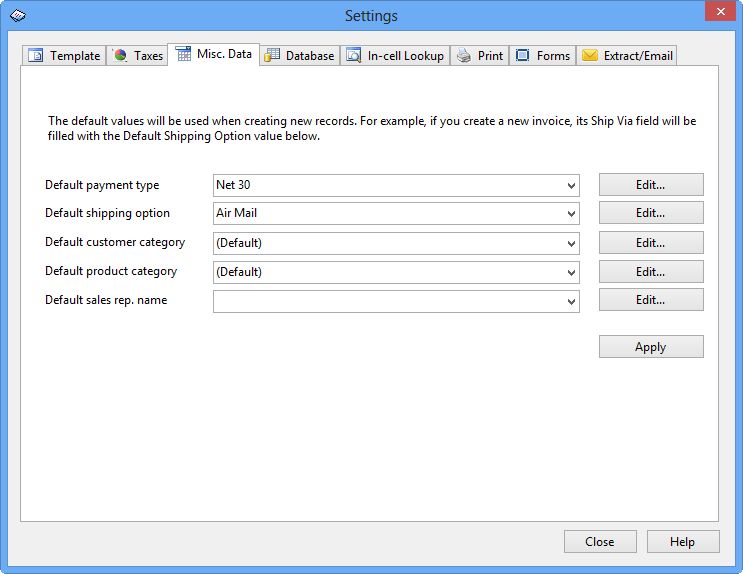Click the 'Default customer category' label

(115, 243)
